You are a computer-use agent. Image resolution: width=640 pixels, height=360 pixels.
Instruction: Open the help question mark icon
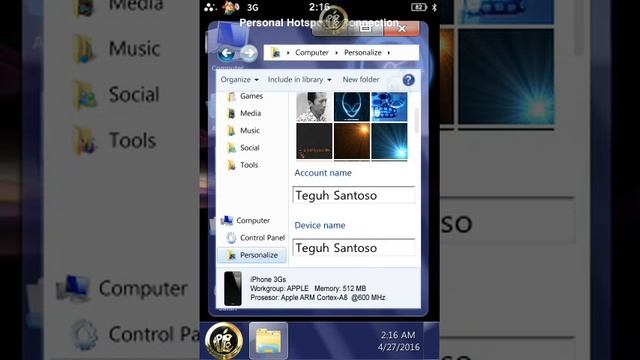[408, 80]
